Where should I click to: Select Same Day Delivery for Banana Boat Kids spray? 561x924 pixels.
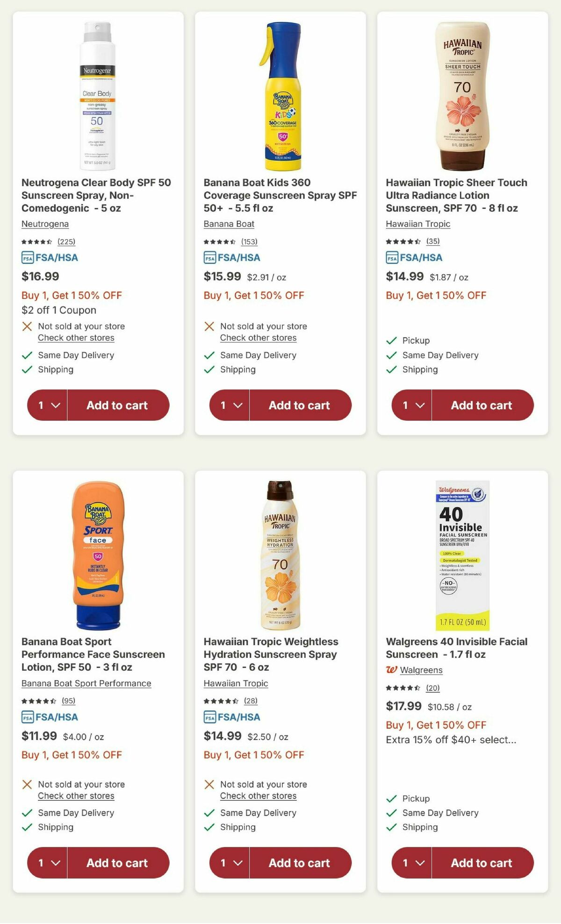(258, 355)
